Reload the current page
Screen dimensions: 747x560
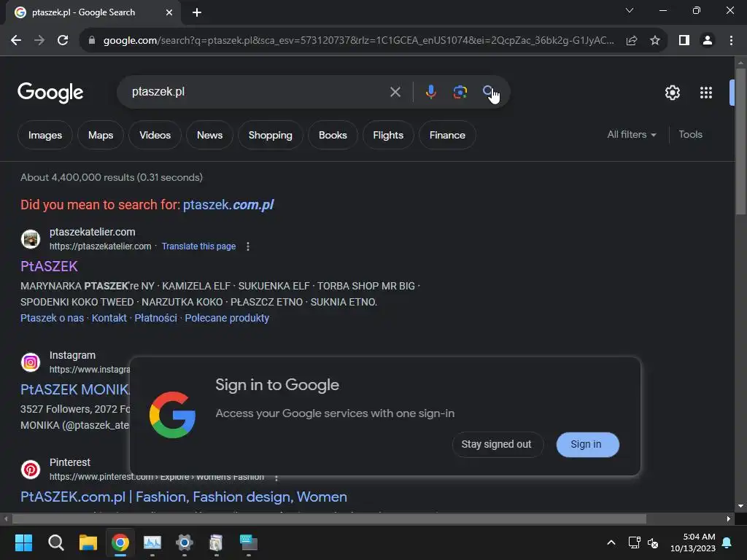63,41
